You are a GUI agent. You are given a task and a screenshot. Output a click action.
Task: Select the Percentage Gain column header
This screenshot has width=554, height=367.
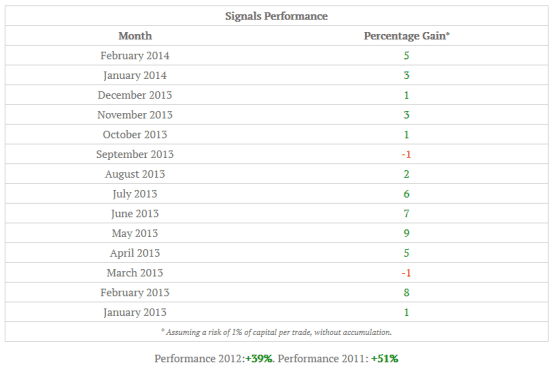tap(407, 36)
